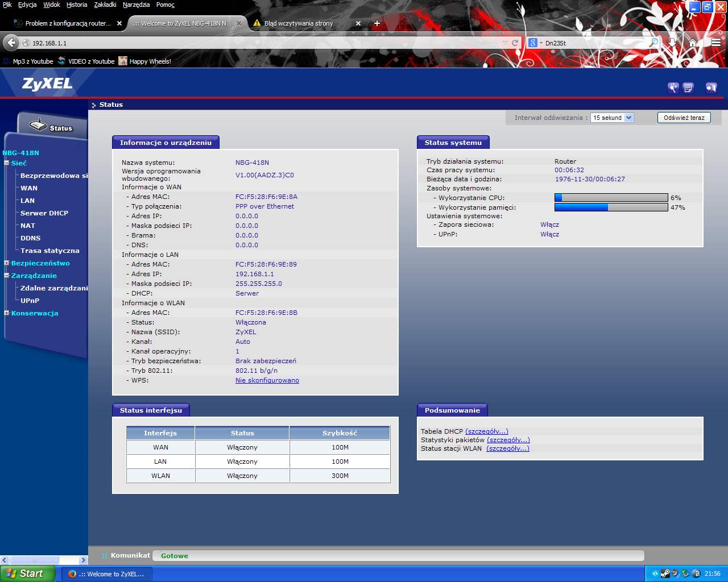Click the ZyXEL logo

(48, 84)
